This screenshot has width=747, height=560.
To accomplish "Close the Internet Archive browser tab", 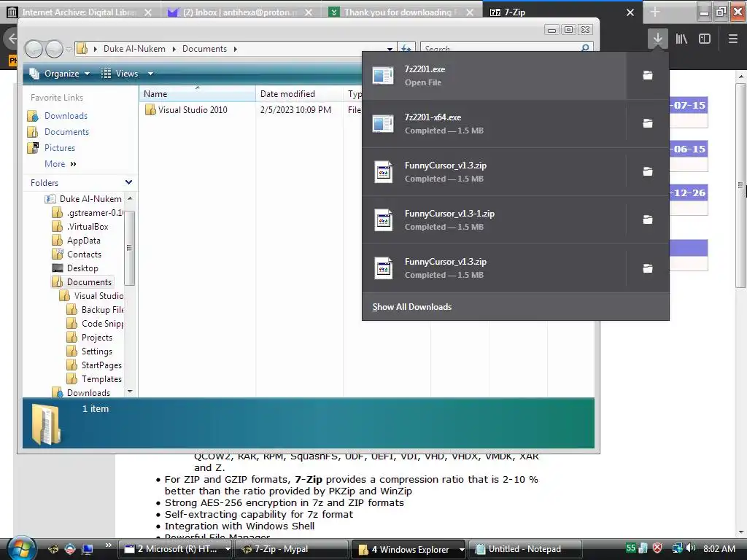I will click(148, 12).
